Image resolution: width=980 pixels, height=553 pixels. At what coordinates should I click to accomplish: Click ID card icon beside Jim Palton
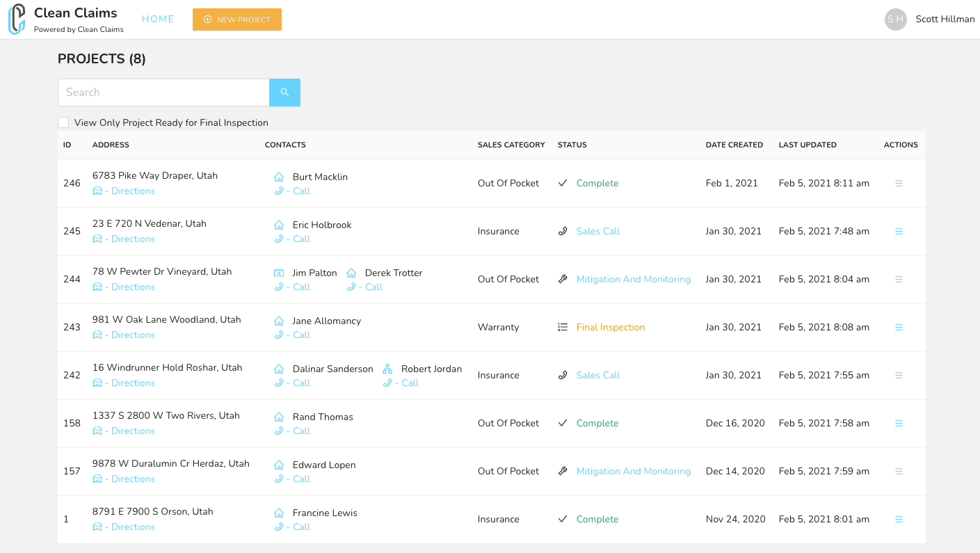(279, 273)
